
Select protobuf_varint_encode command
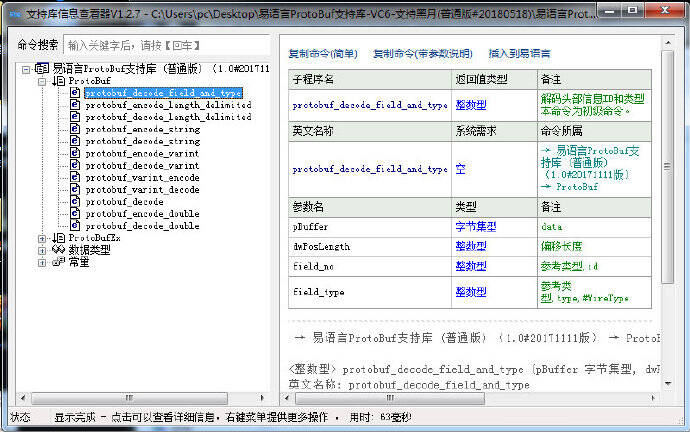coord(142,178)
